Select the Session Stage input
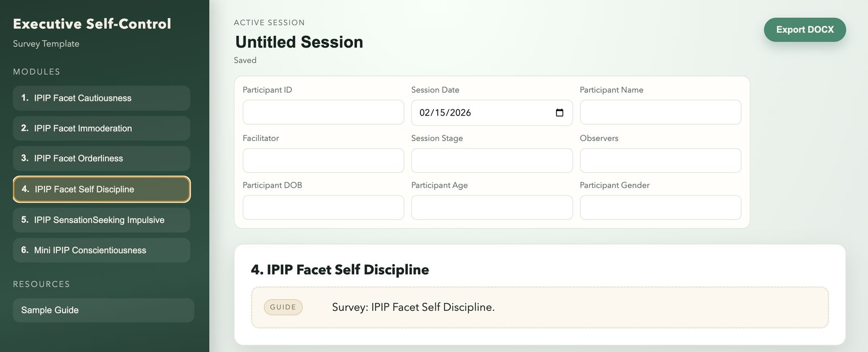This screenshot has width=868, height=352. point(492,161)
